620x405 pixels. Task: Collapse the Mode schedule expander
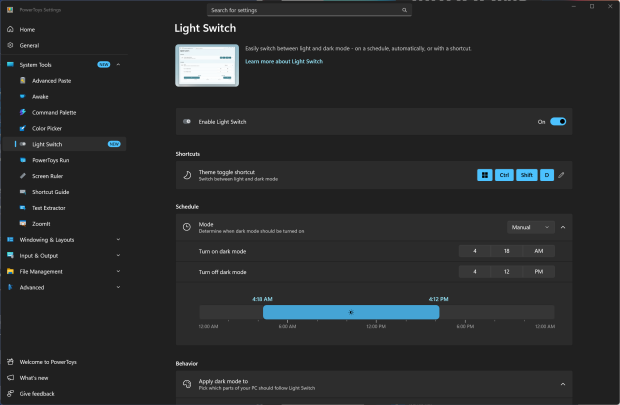pyautogui.click(x=563, y=227)
